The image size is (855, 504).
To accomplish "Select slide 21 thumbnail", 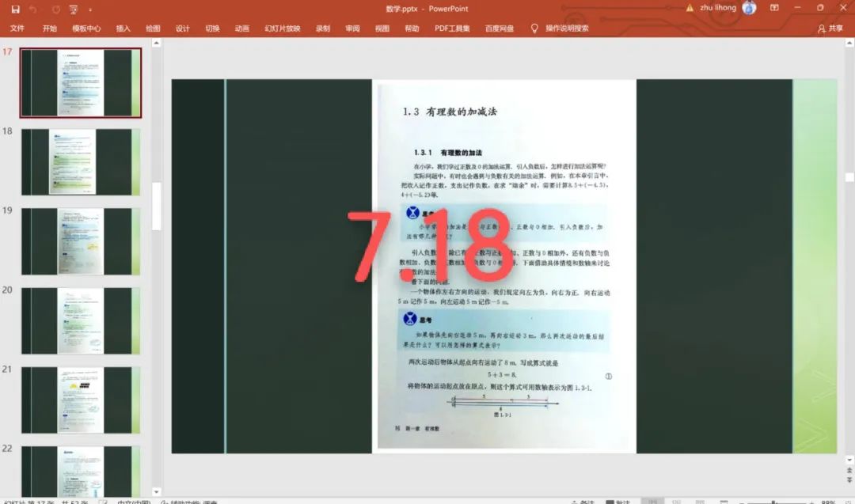I will point(81,400).
